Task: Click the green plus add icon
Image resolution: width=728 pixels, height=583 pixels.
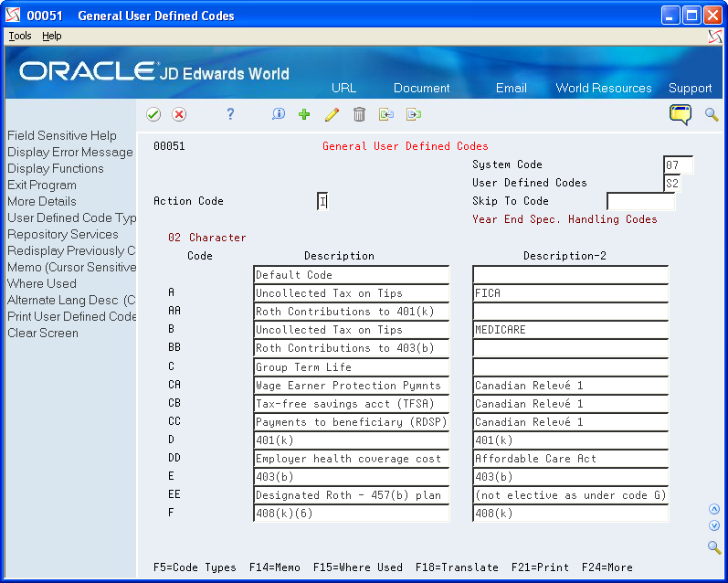Action: (x=304, y=114)
